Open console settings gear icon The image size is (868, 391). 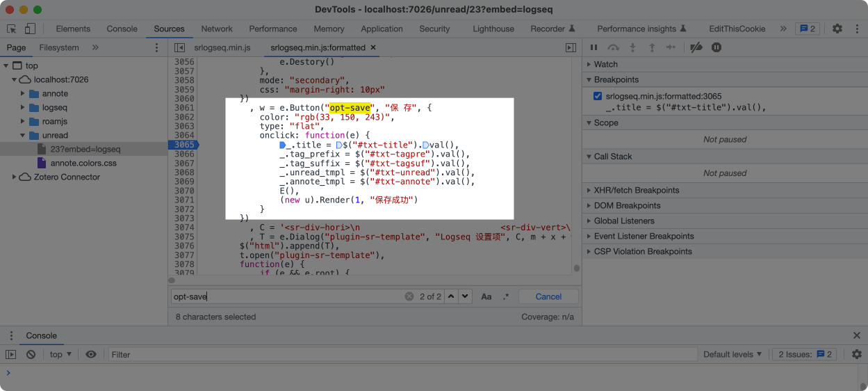click(857, 354)
